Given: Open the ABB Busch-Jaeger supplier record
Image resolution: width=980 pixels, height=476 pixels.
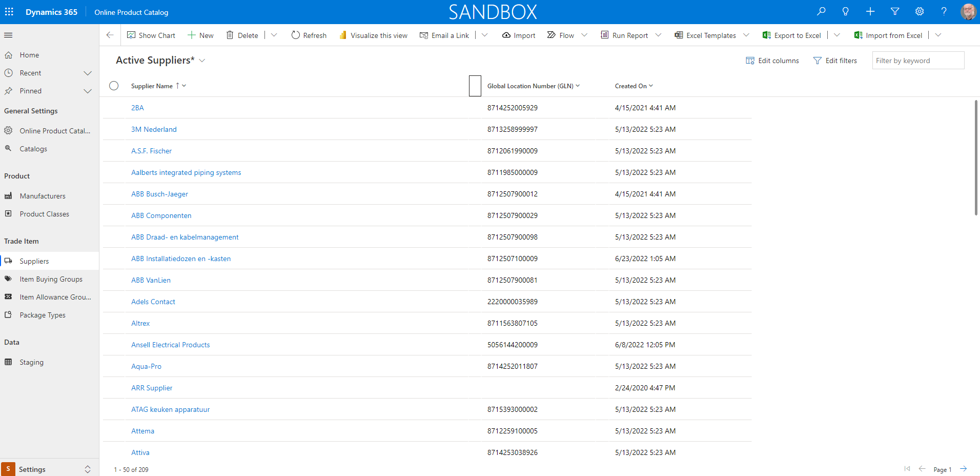Looking at the screenshot, I should coord(159,194).
